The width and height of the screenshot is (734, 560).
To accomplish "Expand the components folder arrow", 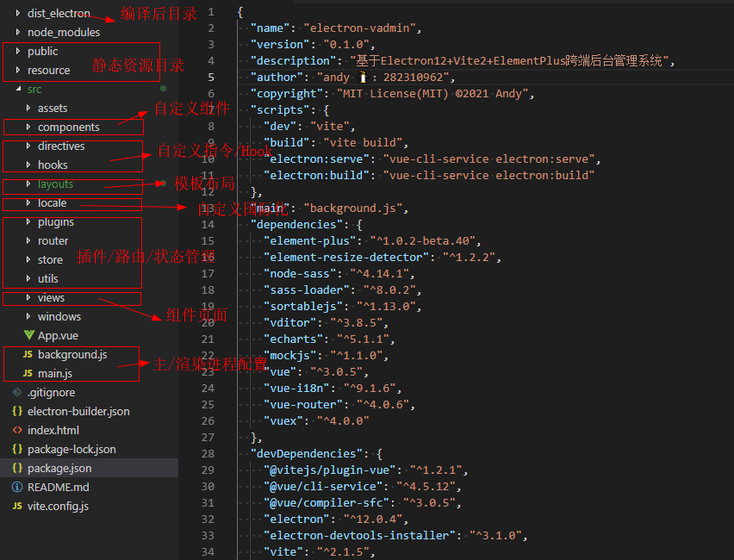I will click(x=28, y=128).
